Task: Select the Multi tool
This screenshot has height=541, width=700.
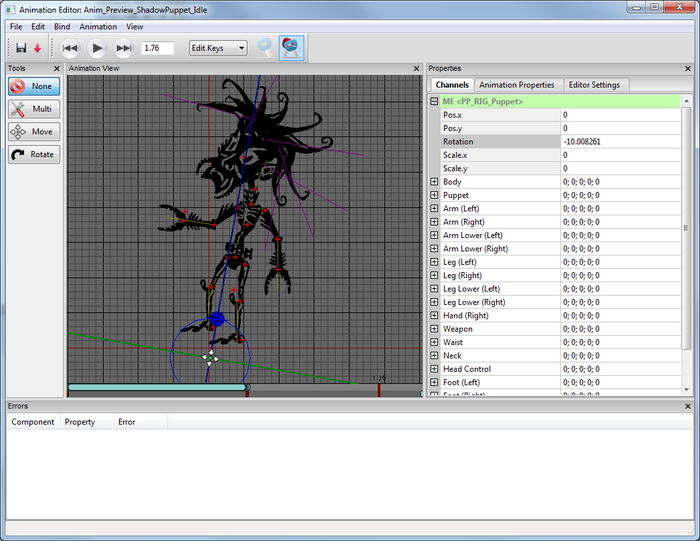Action: point(34,109)
